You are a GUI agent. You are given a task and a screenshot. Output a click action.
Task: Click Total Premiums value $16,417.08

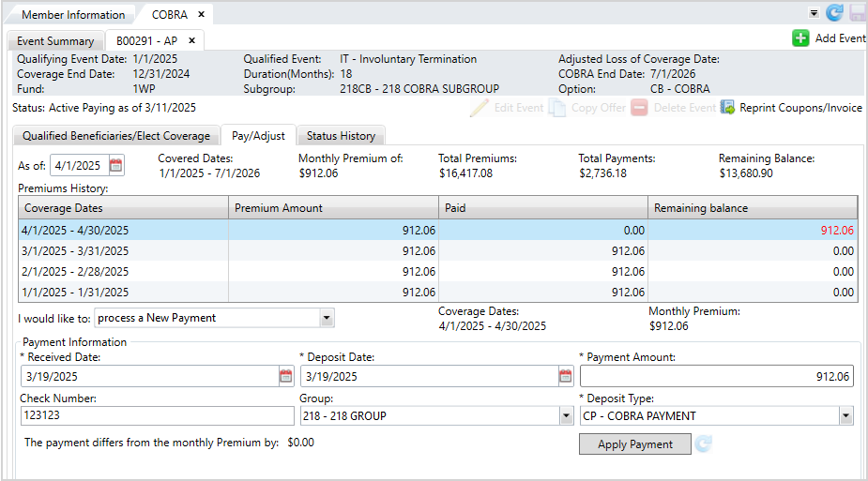[465, 173]
